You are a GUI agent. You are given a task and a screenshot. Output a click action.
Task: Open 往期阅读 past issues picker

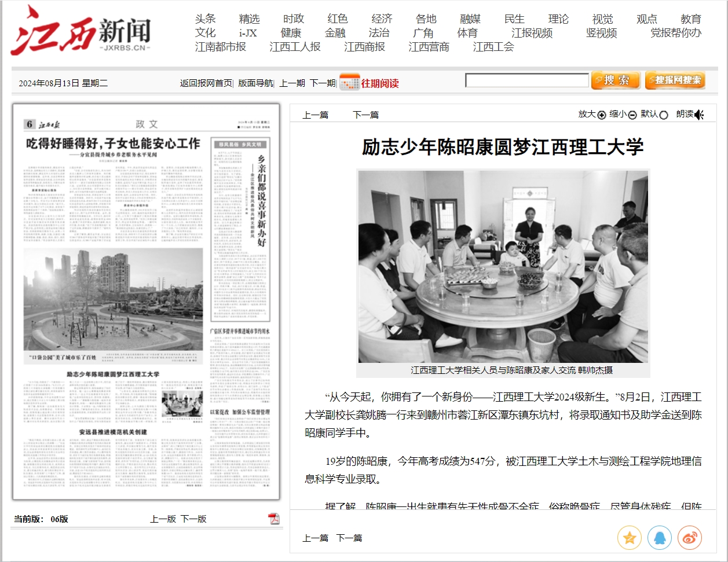point(380,83)
